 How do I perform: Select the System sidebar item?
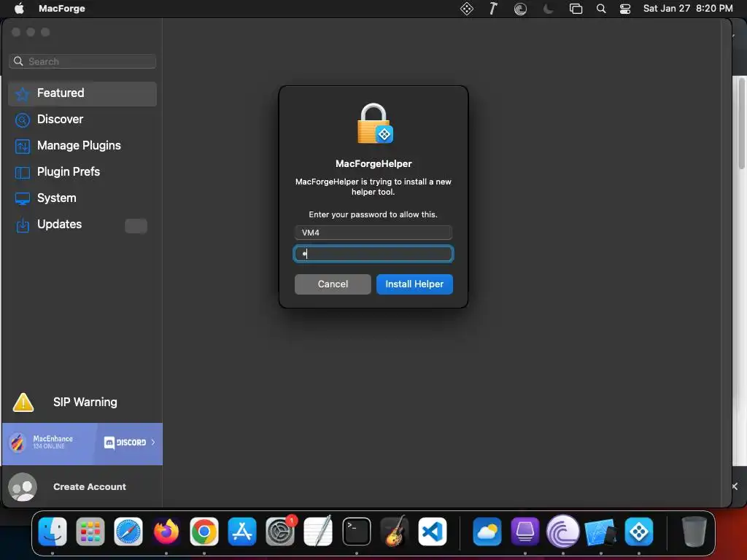coord(82,198)
